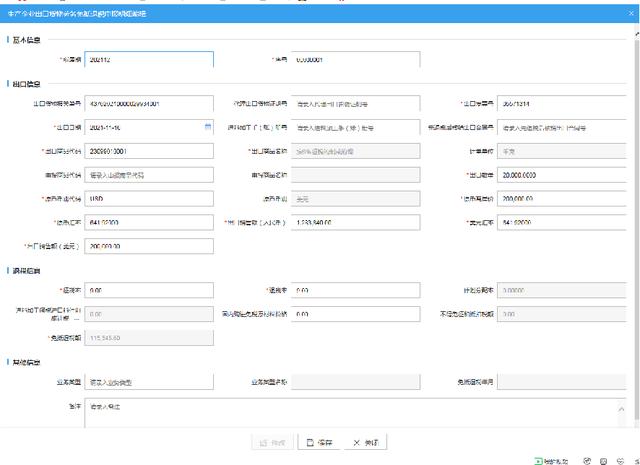The image size is (640, 465).
Task: Click the 出口货物报关单号 input field
Action: [x=149, y=103]
